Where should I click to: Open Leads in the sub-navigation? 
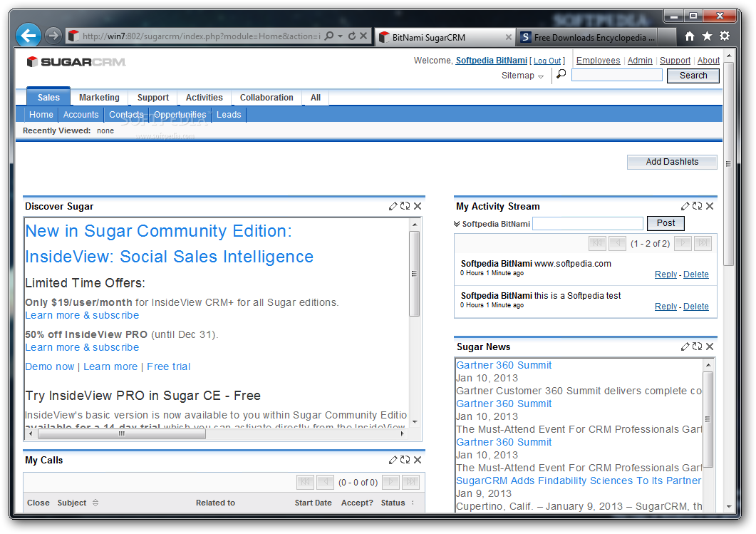(x=229, y=115)
